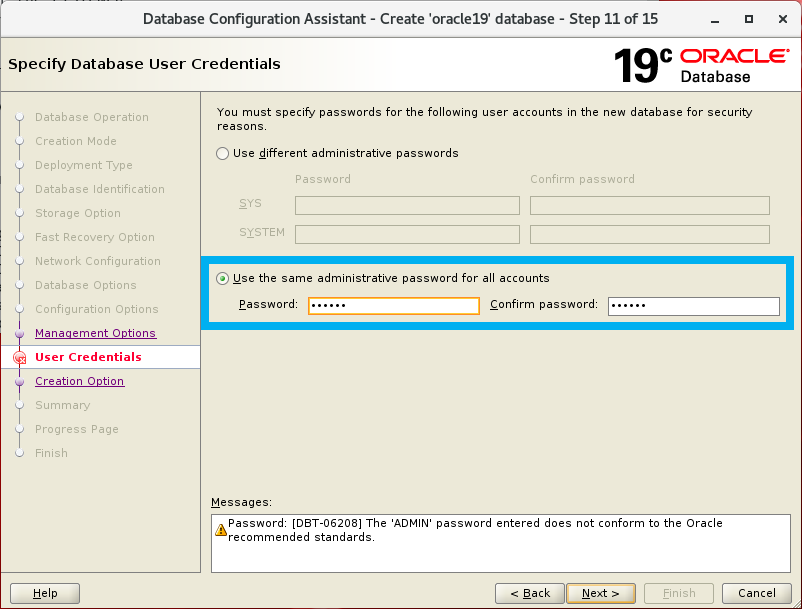Click the Cancel button
This screenshot has height=609, width=802.
click(756, 593)
